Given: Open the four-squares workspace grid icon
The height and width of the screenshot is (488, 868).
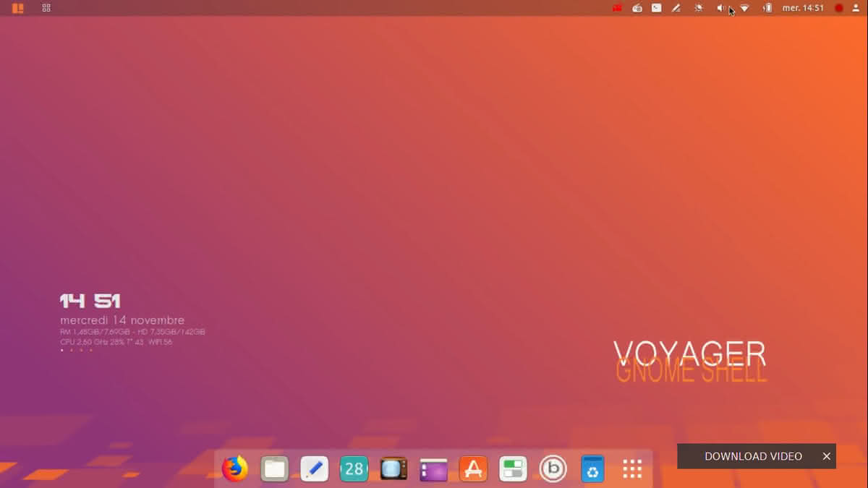Looking at the screenshot, I should 46,8.
